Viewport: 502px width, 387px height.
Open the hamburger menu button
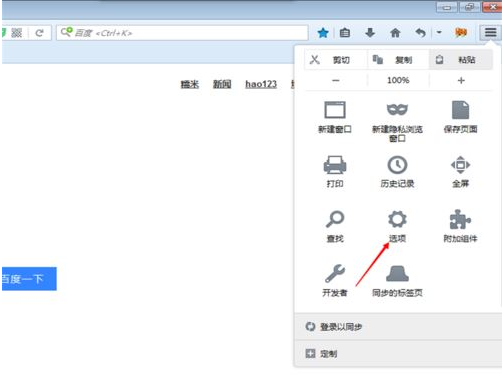[490, 33]
